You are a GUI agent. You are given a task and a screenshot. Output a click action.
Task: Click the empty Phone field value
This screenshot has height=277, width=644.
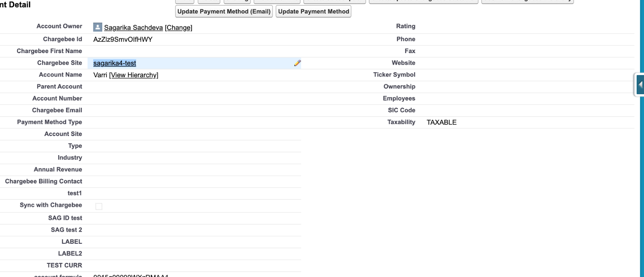click(523, 39)
